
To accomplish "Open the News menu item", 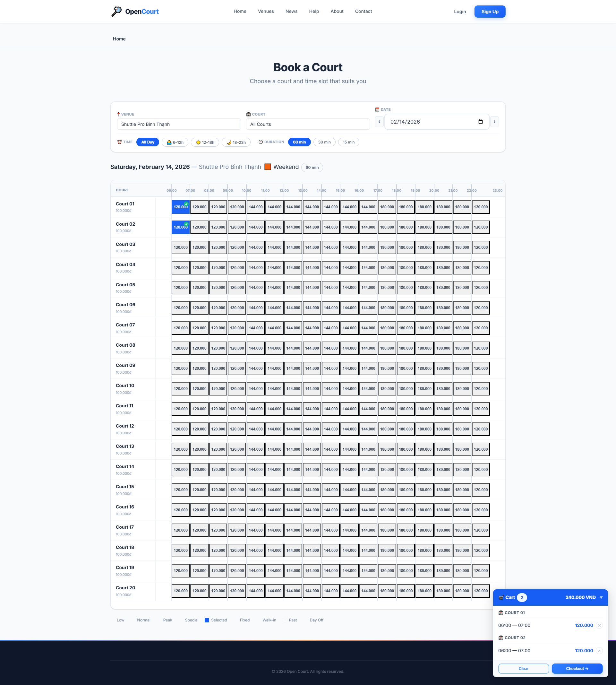I will point(291,12).
